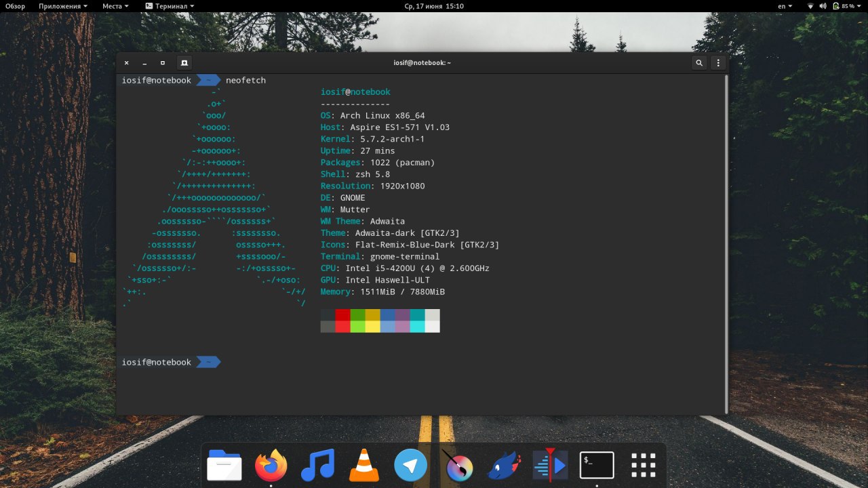
Task: Open the terminal's three-dot menu
Action: tap(718, 63)
